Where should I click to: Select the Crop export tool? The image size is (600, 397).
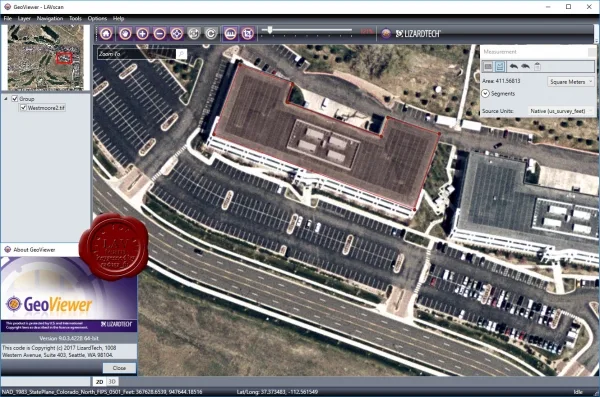click(248, 34)
